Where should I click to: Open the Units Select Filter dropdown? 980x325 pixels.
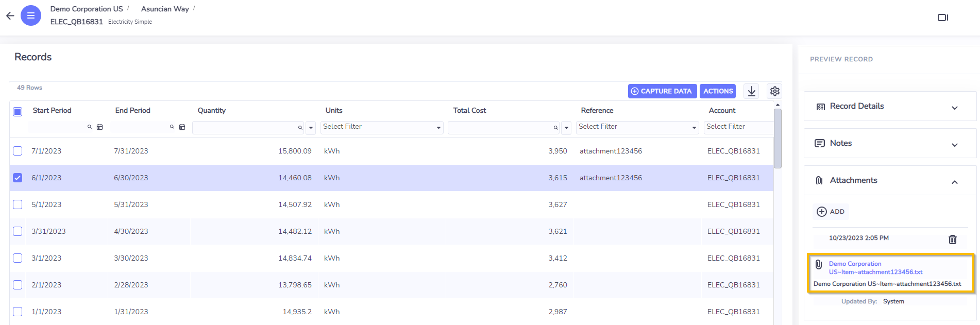point(382,127)
